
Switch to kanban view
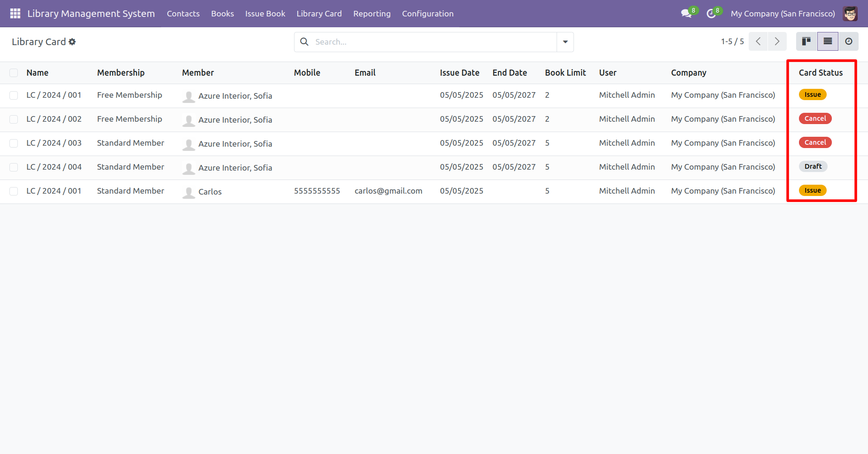pos(806,41)
